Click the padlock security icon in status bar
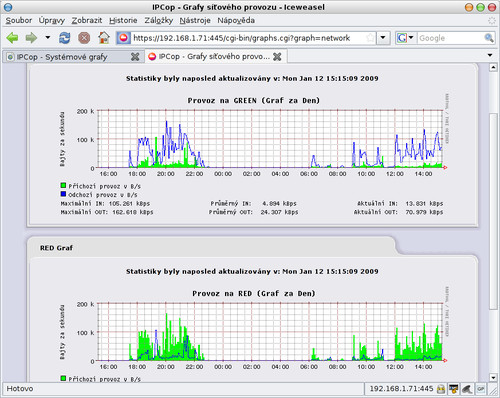The image size is (500, 398). click(x=441, y=389)
